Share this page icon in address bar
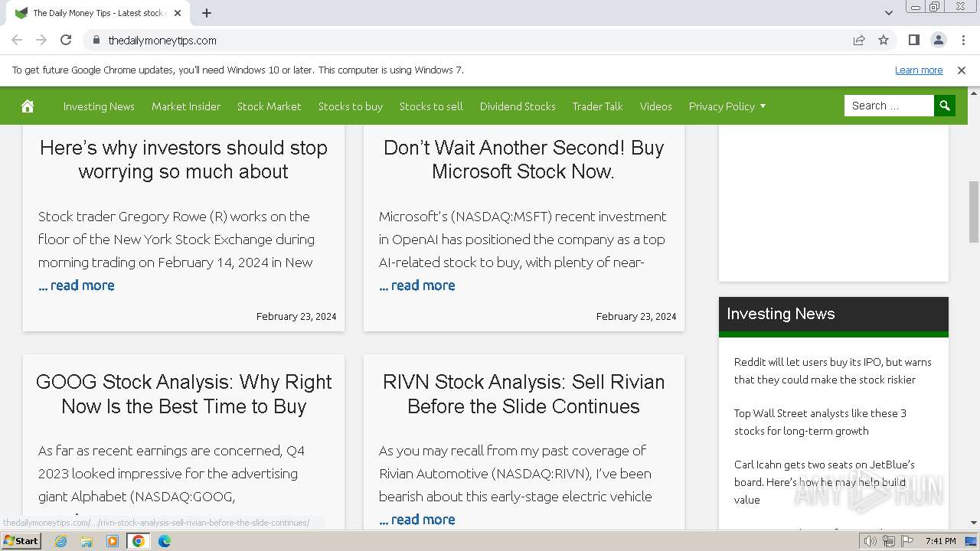Viewport: 980px width, 551px height. coord(859,40)
